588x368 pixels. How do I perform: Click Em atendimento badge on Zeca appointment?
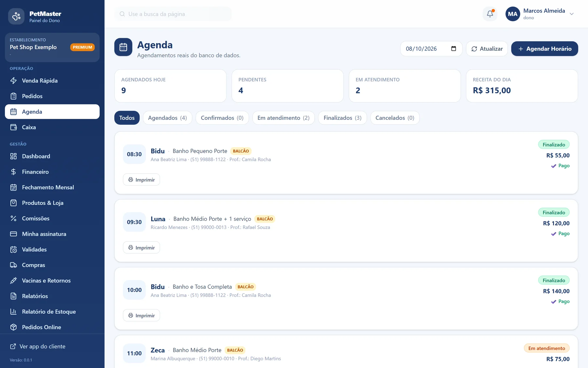tap(547, 348)
